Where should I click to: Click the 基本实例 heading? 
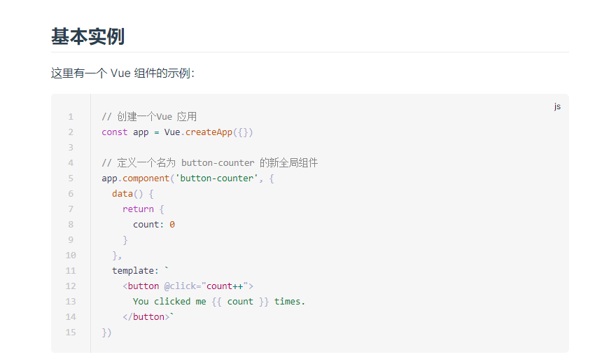(x=87, y=36)
